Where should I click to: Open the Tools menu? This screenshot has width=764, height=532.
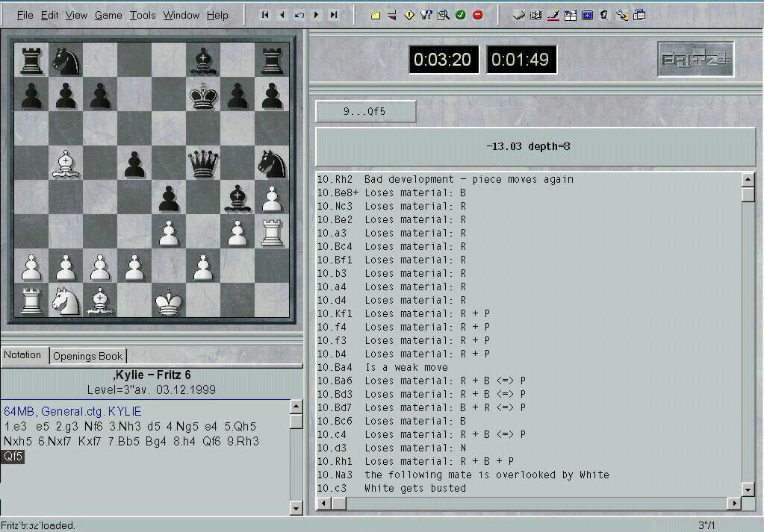(143, 15)
